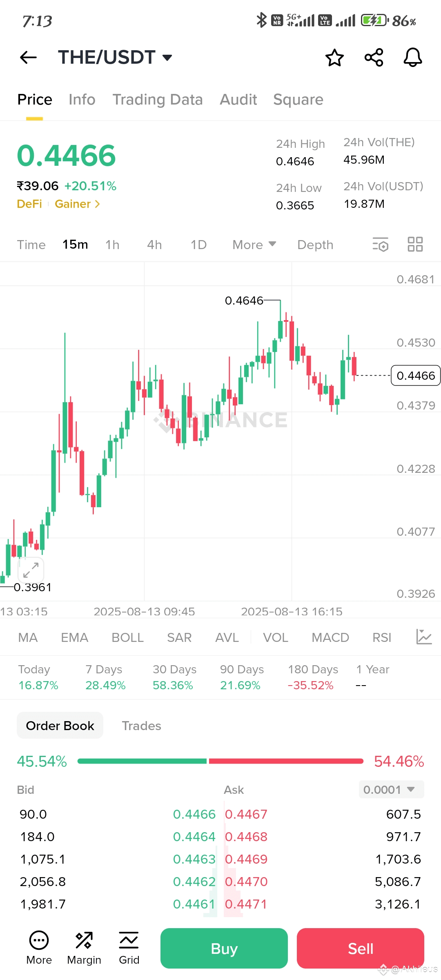This screenshot has height=980, width=441.
Task: Set a price alert with bell icon
Action: point(412,58)
